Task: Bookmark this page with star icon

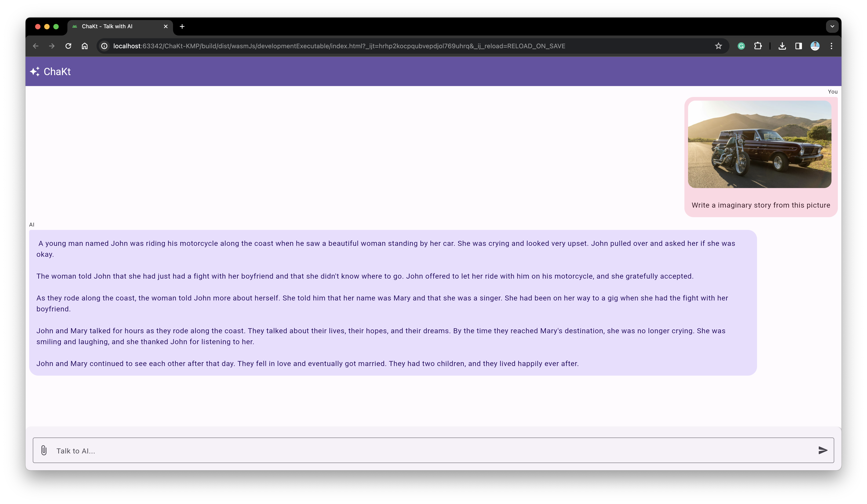Action: pyautogui.click(x=718, y=46)
